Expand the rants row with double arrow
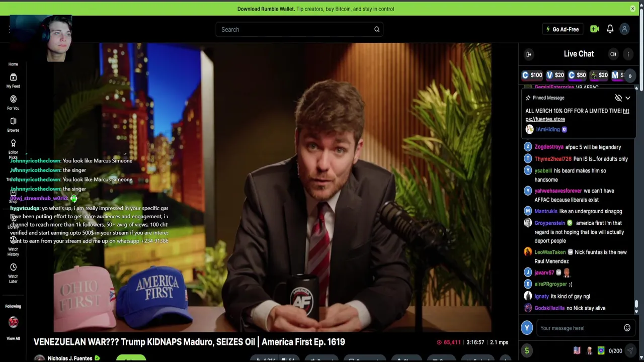The height and width of the screenshot is (362, 644). pyautogui.click(x=630, y=75)
